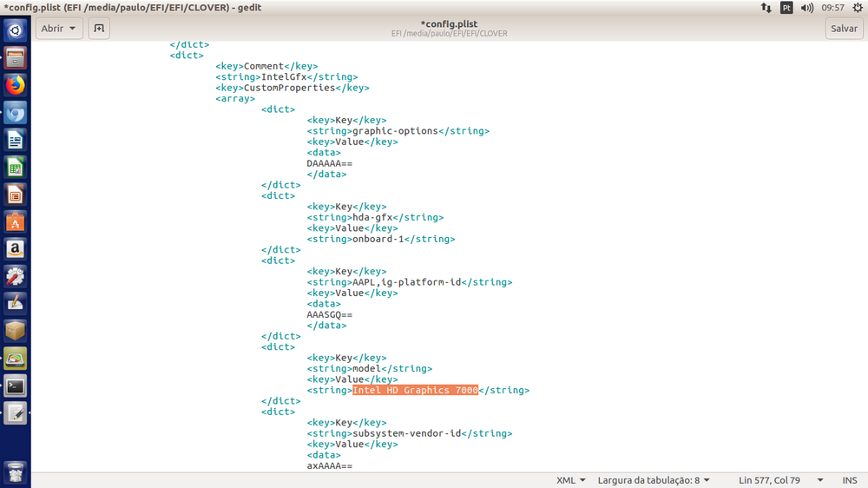The image size is (868, 488).
Task: Click the highlighted 'Intel HD Graphics 7000' text
Action: 415,391
